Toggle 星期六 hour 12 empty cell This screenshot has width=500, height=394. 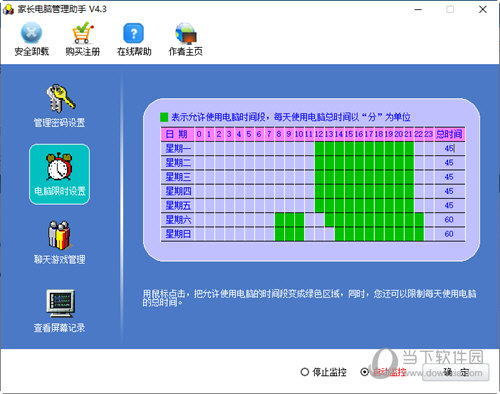click(x=319, y=220)
